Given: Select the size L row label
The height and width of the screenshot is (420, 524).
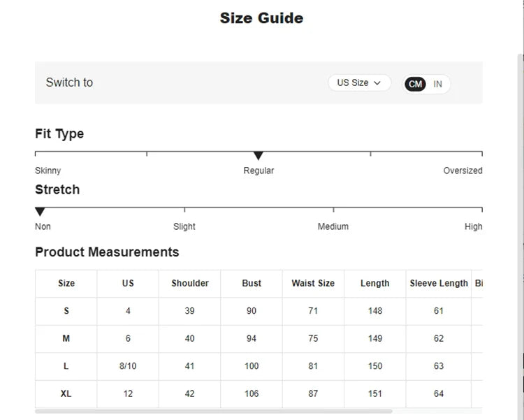Looking at the screenshot, I should pos(66,366).
